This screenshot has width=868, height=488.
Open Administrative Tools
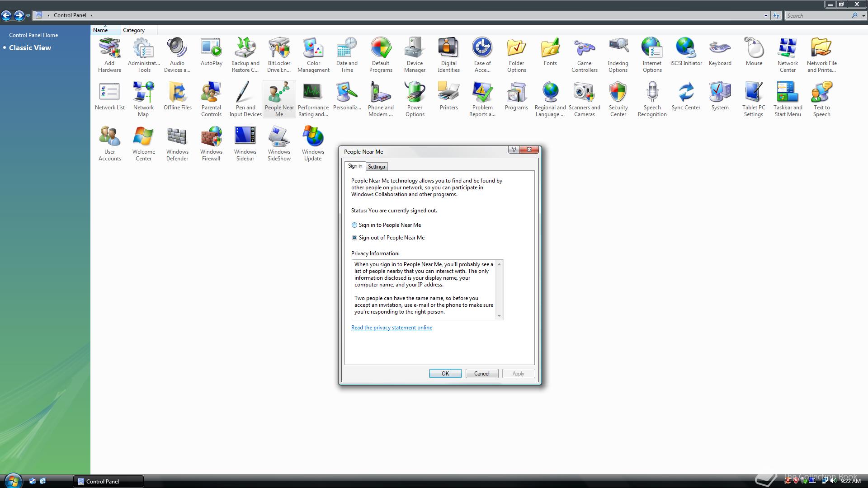coord(144,55)
